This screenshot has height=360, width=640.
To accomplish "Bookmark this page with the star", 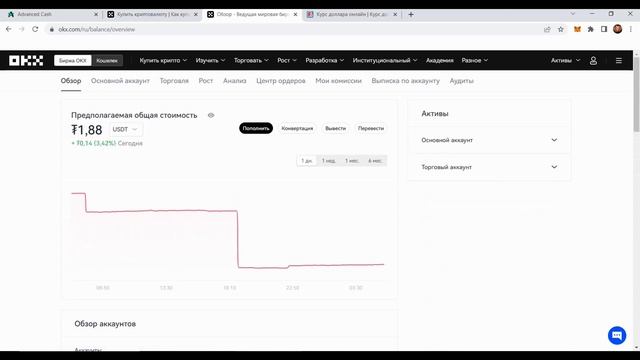I will coord(560,29).
